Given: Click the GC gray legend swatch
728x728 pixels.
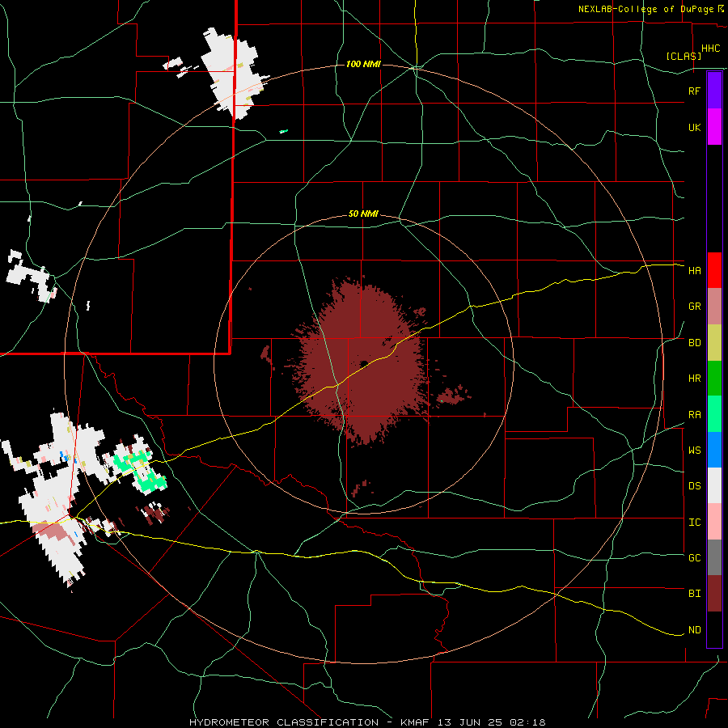Looking at the screenshot, I should (x=714, y=557).
